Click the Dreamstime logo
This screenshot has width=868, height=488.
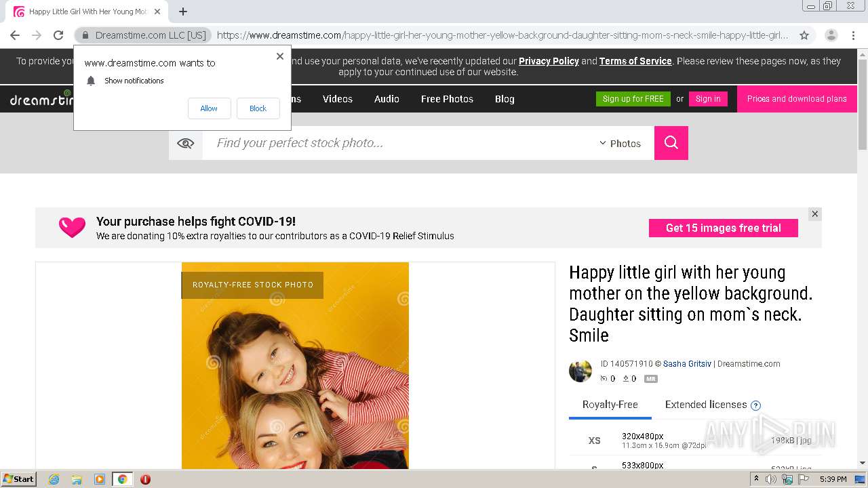click(41, 99)
